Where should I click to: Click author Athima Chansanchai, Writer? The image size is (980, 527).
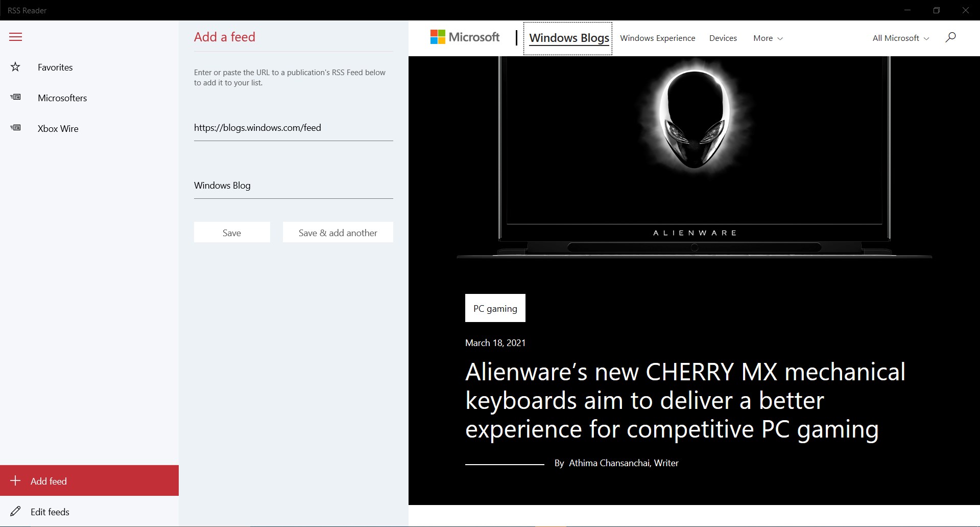624,463
